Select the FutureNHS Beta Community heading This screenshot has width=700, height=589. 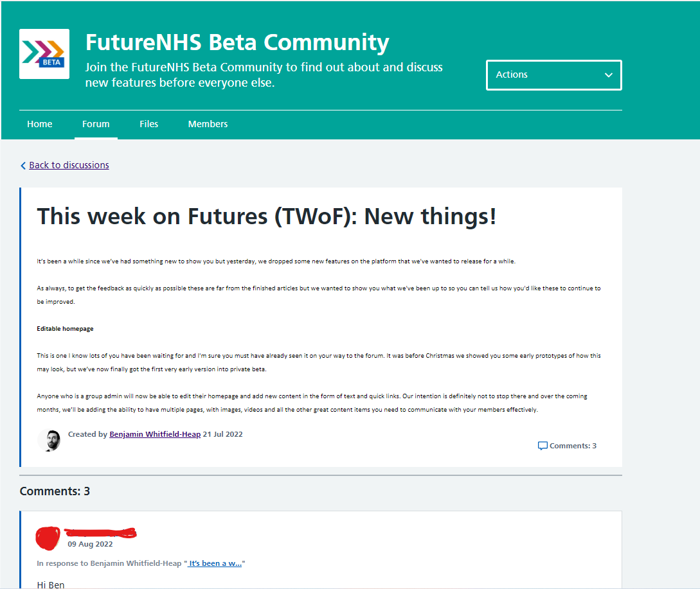(x=237, y=42)
